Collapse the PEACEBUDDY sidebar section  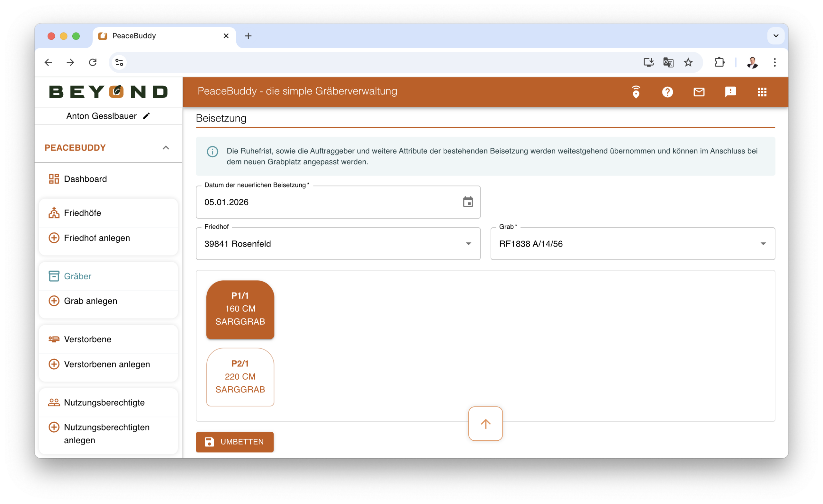click(166, 148)
